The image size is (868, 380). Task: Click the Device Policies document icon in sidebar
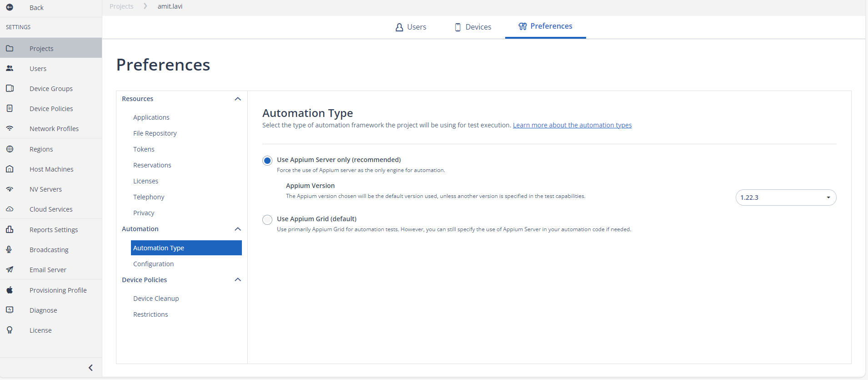(10, 108)
